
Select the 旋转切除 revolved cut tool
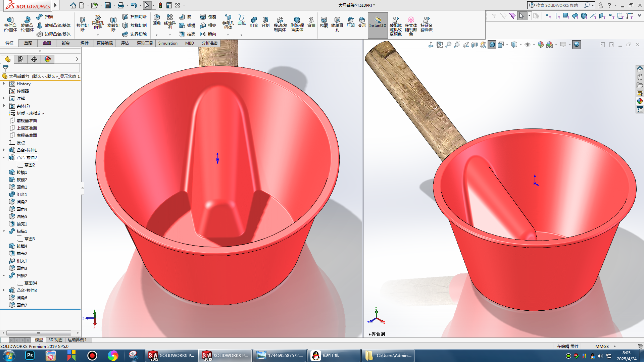[x=113, y=24]
